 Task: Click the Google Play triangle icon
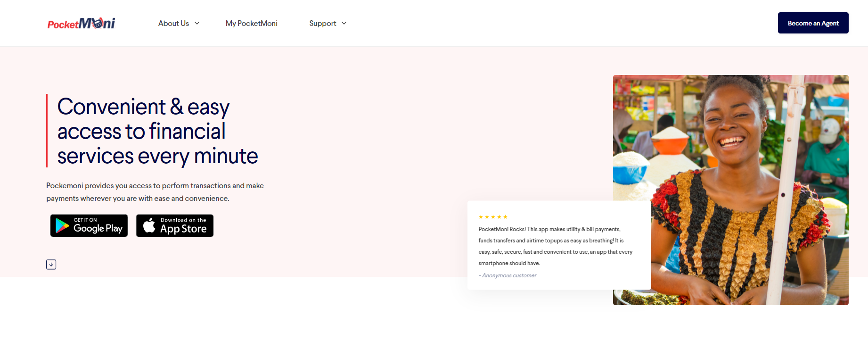click(x=62, y=226)
